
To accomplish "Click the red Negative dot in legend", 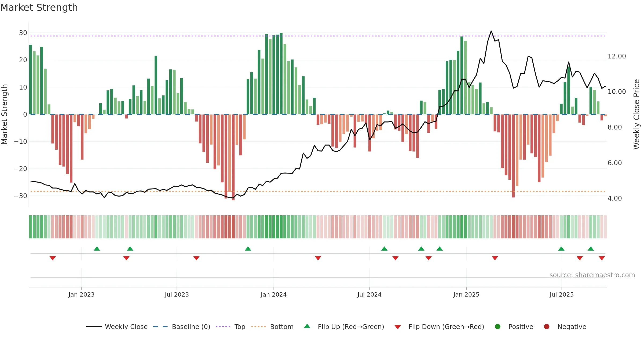I will pos(547,327).
